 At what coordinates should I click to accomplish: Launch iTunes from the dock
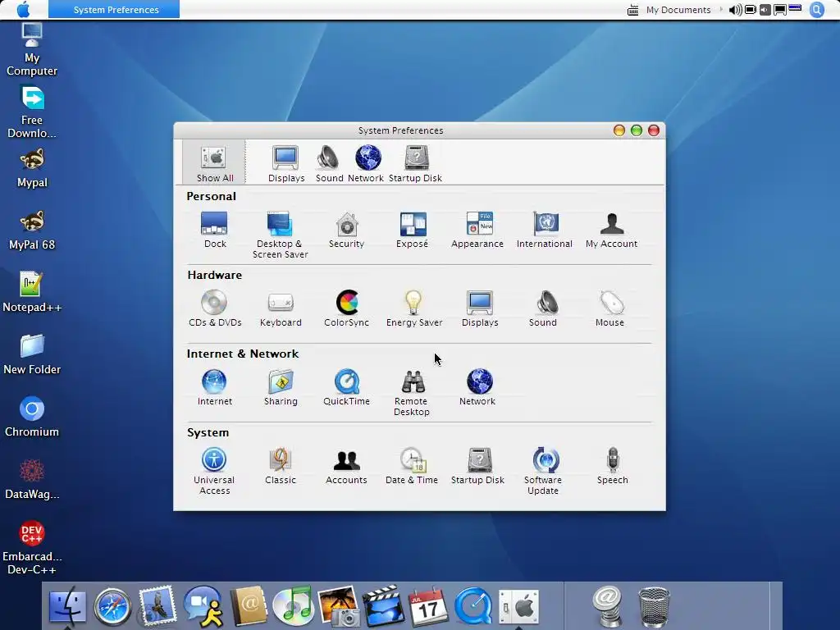click(293, 606)
